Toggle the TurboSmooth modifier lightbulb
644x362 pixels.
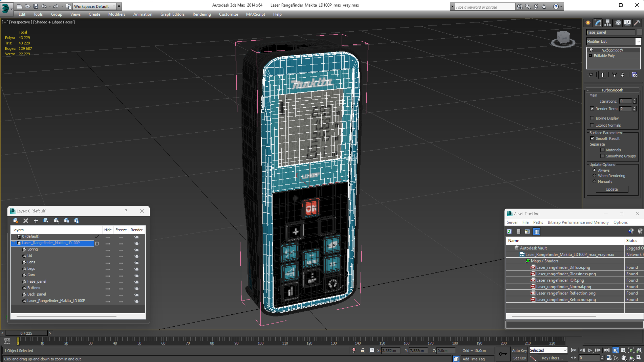pos(591,50)
